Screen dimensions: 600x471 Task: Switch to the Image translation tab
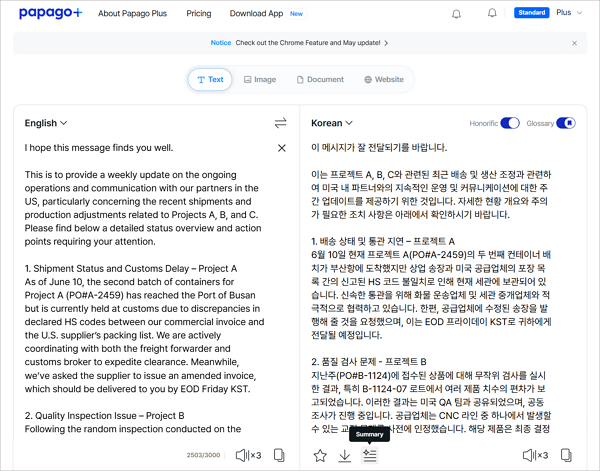point(258,79)
